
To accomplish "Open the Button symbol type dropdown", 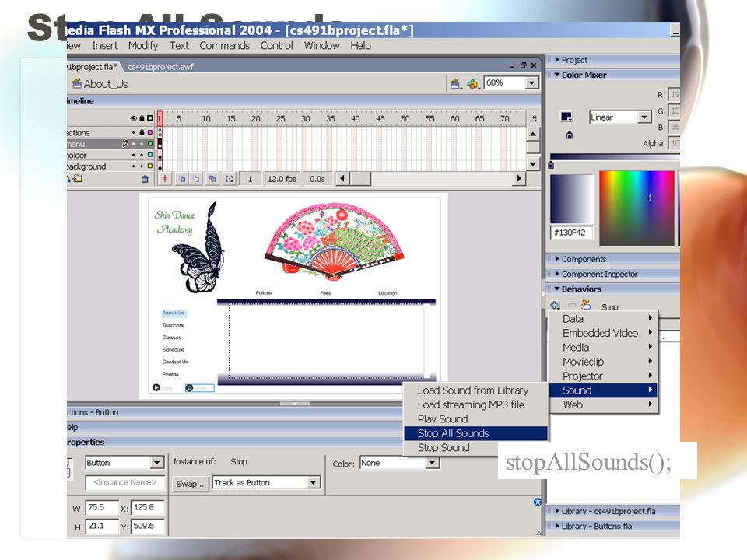I will click(x=157, y=462).
